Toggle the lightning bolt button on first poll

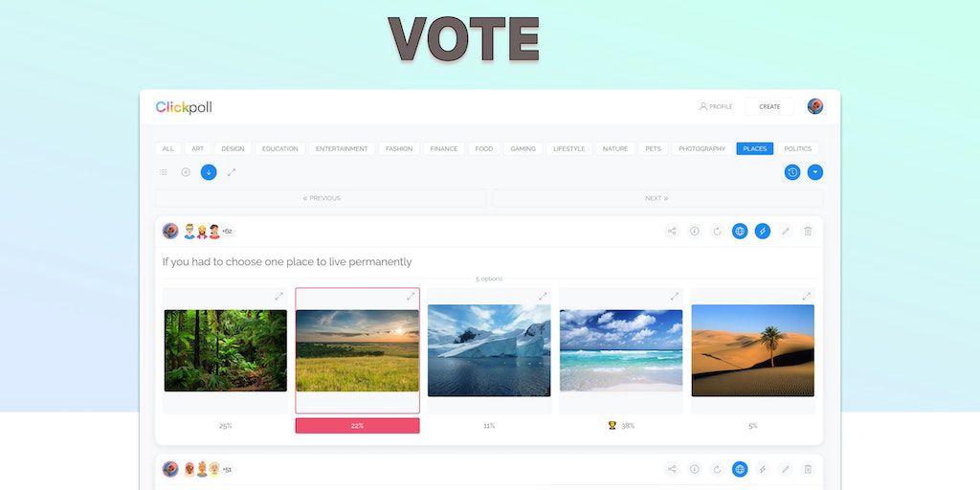point(763,232)
